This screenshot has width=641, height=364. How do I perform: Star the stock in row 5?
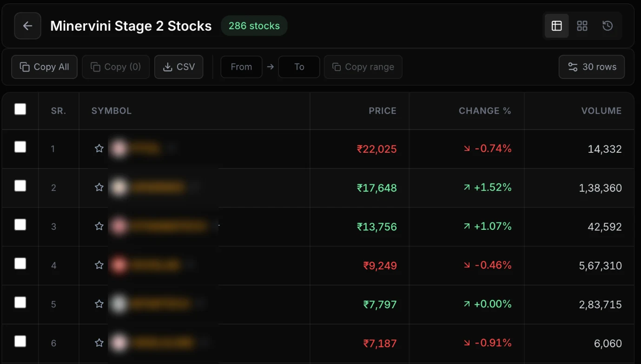click(99, 304)
